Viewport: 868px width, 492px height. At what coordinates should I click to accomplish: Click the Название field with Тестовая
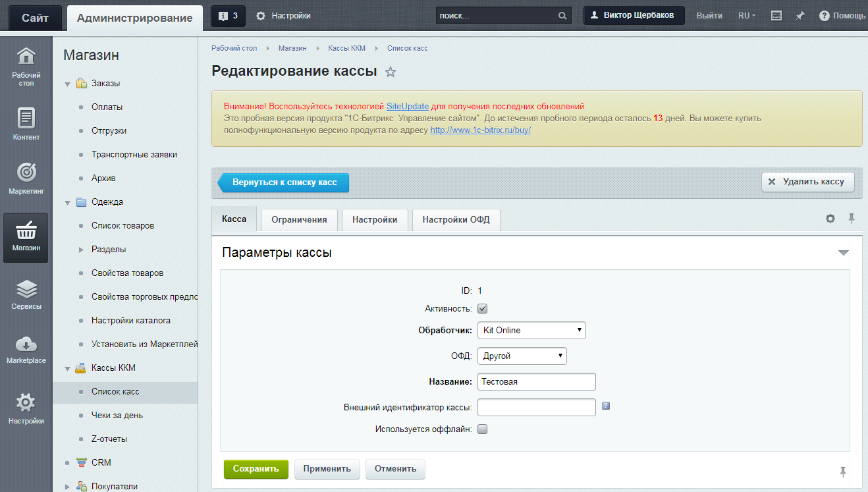pos(537,381)
